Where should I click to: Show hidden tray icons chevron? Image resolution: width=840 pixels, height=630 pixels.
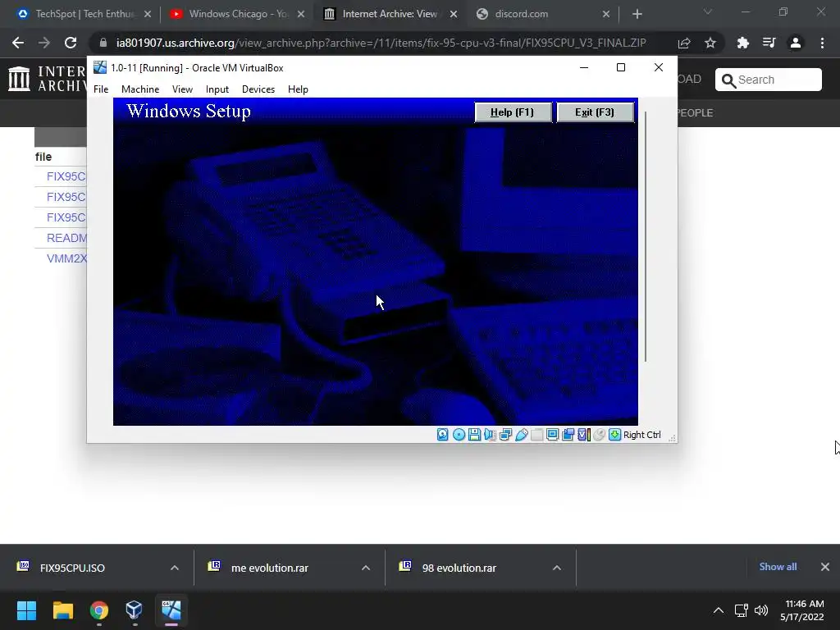(x=719, y=610)
